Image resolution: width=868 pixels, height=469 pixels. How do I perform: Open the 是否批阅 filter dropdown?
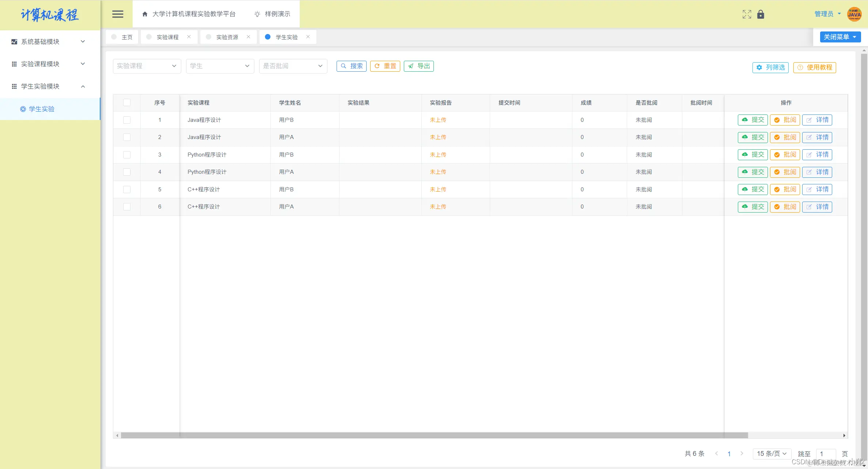coord(293,66)
